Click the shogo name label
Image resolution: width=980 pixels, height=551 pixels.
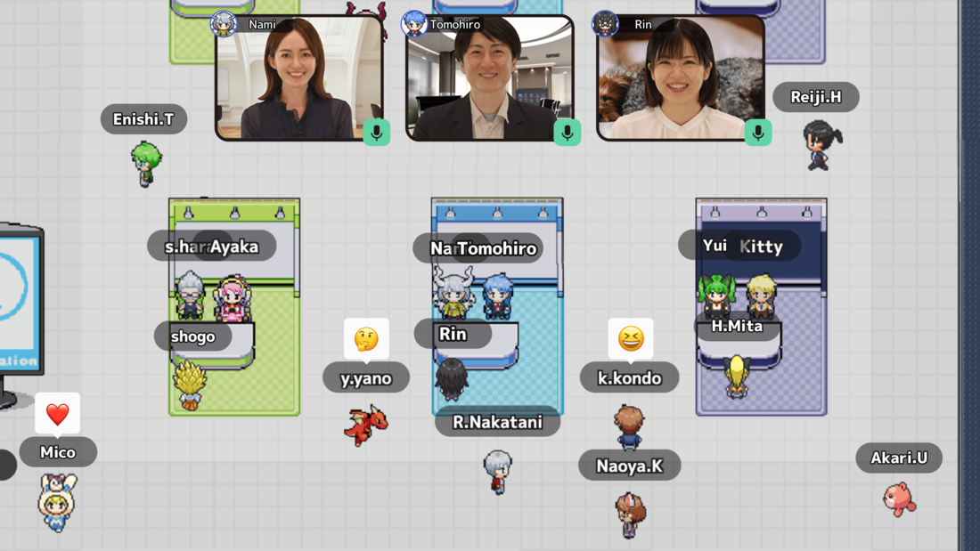coord(193,336)
